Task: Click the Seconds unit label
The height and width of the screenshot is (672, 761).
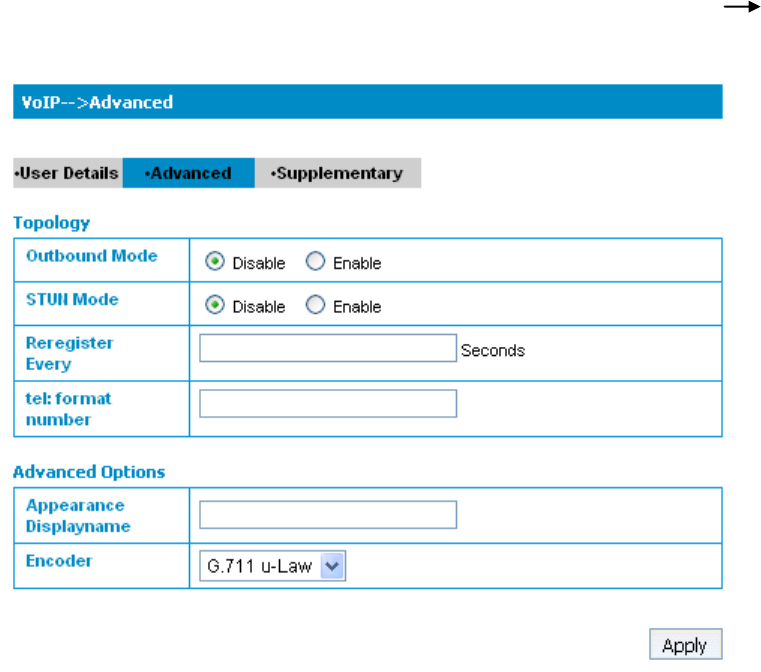Action: pos(492,351)
